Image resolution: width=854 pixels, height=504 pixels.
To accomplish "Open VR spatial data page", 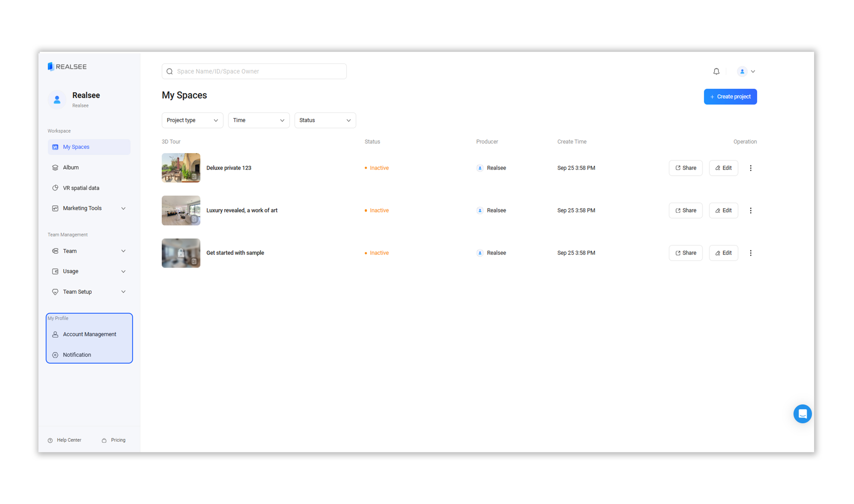I will click(x=81, y=188).
